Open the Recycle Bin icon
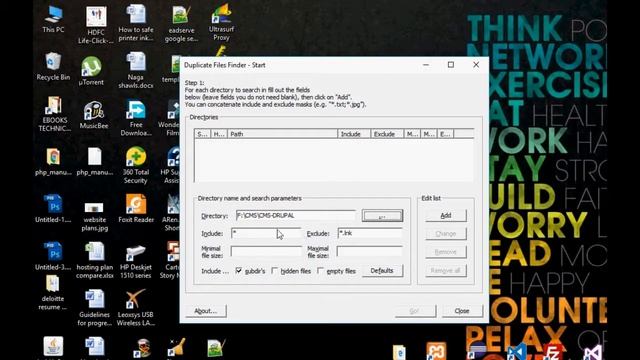640x360 pixels. [53, 67]
